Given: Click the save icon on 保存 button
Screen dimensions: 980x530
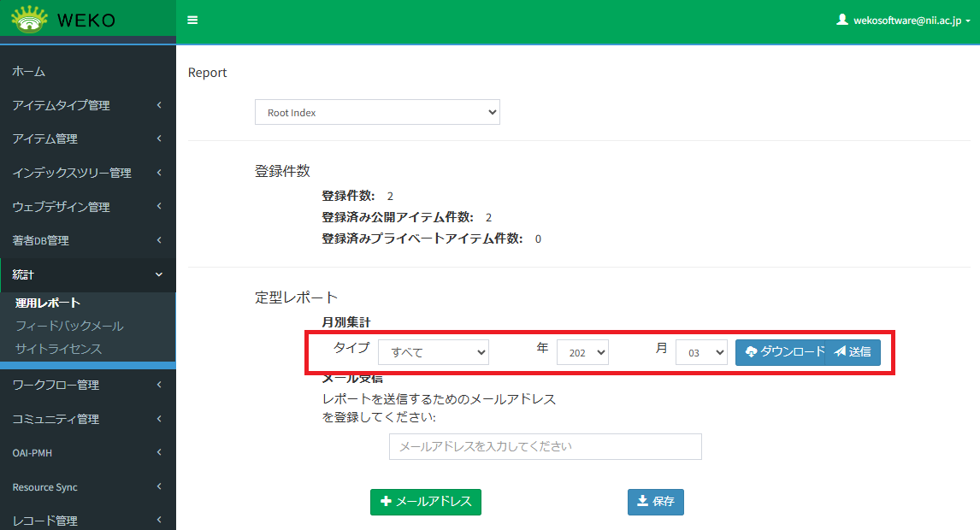Looking at the screenshot, I should coord(641,502).
